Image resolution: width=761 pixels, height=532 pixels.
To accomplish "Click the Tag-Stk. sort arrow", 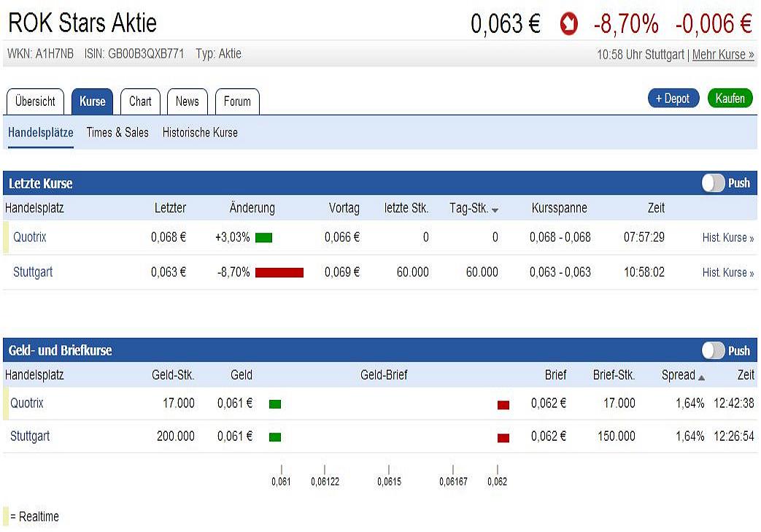I will click(495, 209).
